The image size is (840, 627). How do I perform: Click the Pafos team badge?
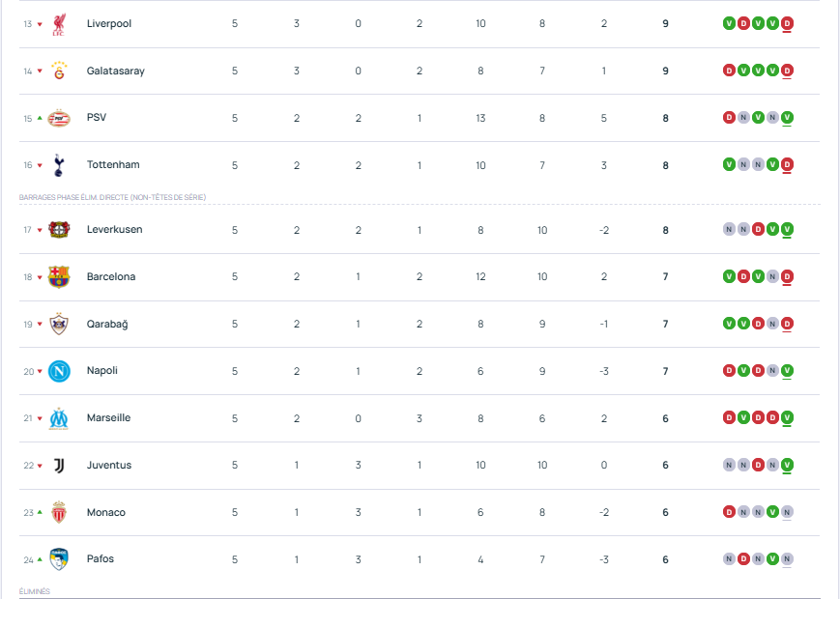59,559
